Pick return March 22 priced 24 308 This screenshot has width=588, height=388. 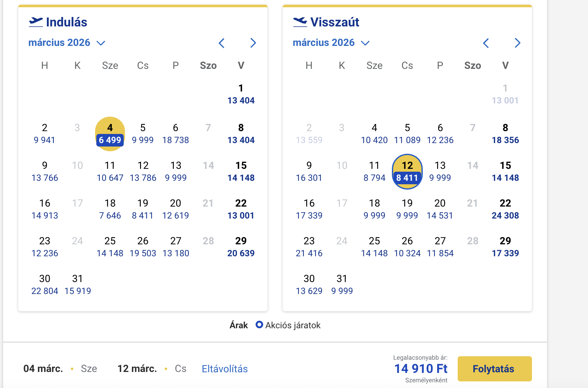click(506, 209)
